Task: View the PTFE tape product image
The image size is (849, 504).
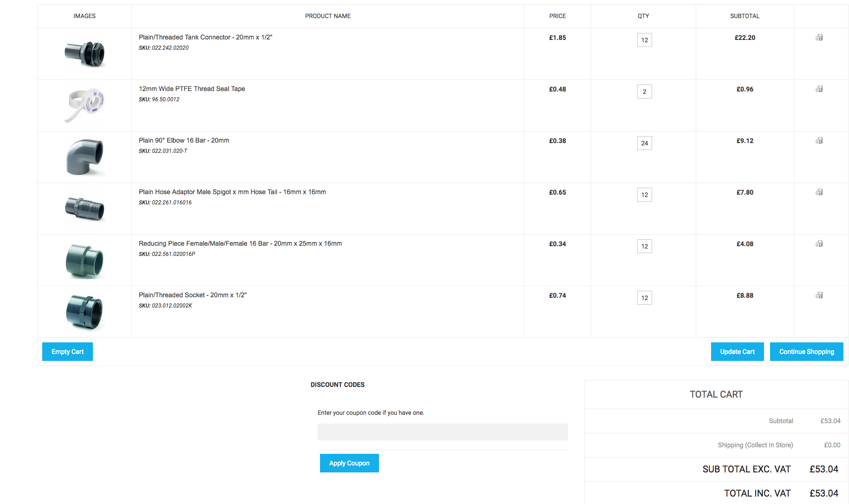Action: (85, 105)
